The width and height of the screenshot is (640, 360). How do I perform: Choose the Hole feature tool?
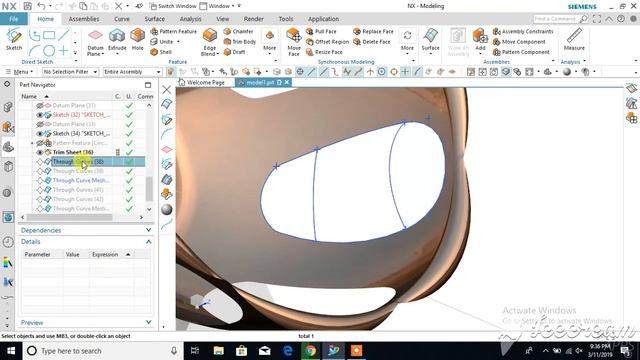[x=138, y=40]
